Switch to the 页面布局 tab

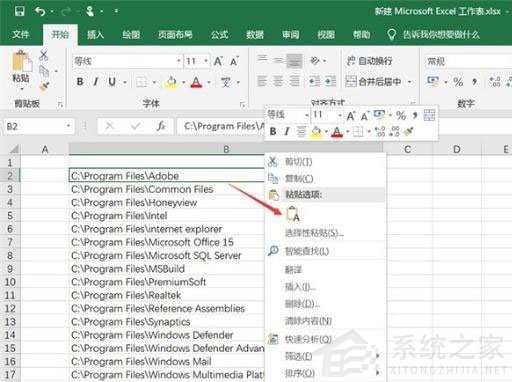pos(175,35)
